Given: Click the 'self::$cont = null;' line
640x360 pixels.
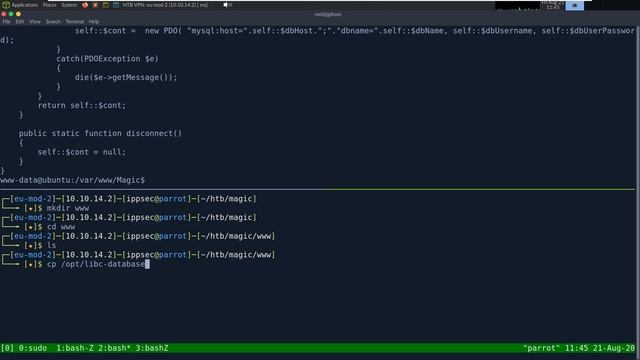Looking at the screenshot, I should coord(82,152).
